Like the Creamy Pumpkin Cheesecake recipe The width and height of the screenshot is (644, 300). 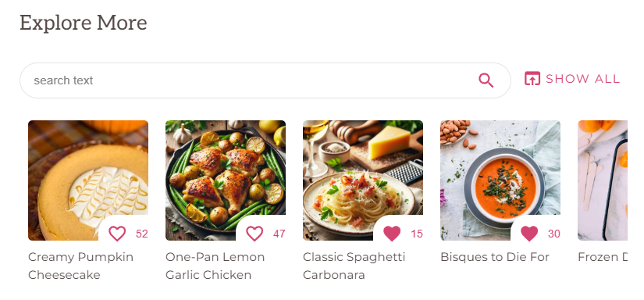tap(117, 234)
